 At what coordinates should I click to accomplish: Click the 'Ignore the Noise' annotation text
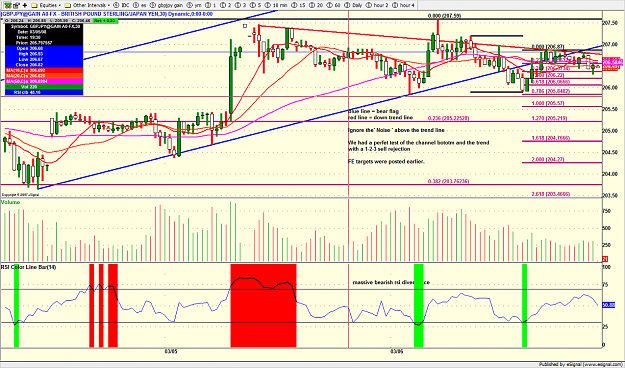coord(396,130)
